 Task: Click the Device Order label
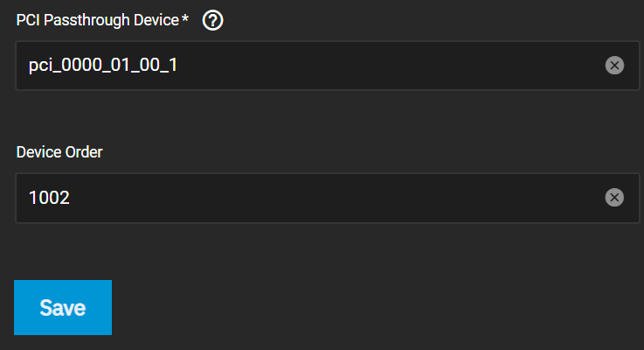59,152
